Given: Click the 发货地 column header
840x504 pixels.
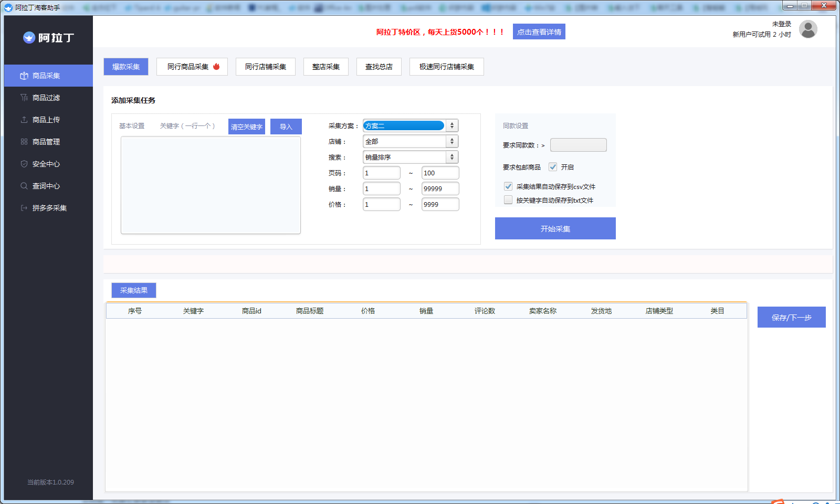Looking at the screenshot, I should (x=601, y=311).
